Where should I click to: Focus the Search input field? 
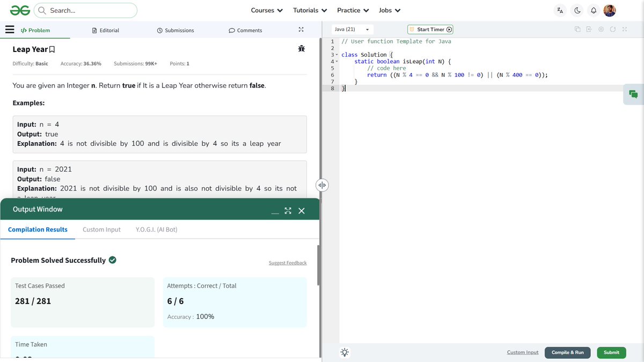85,10
